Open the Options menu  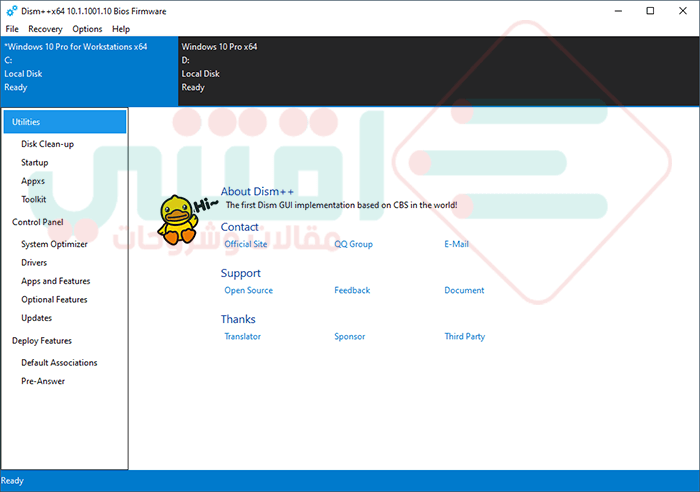(87, 29)
